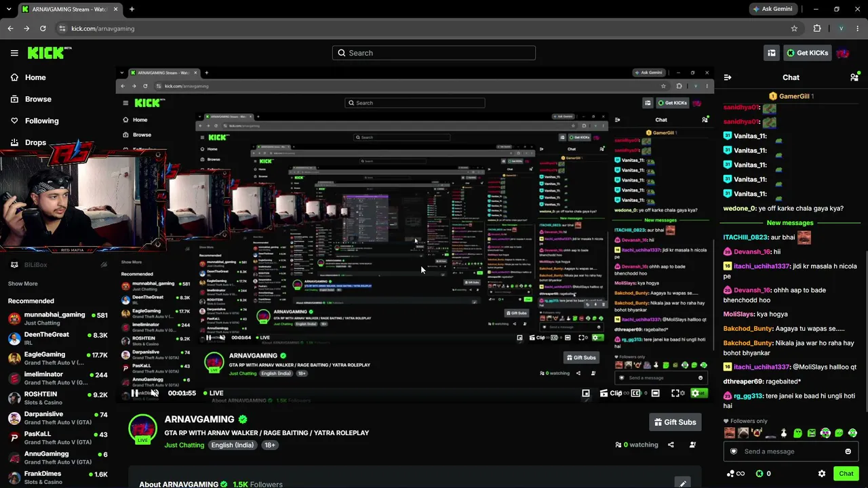Open the Just Chatting category link
This screenshot has height=488, width=868.
pyautogui.click(x=184, y=445)
